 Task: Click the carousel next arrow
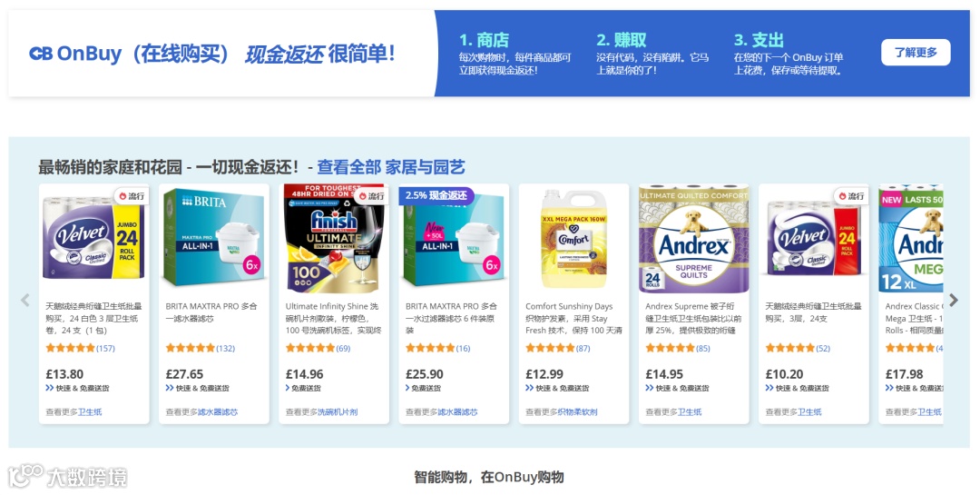tap(953, 301)
